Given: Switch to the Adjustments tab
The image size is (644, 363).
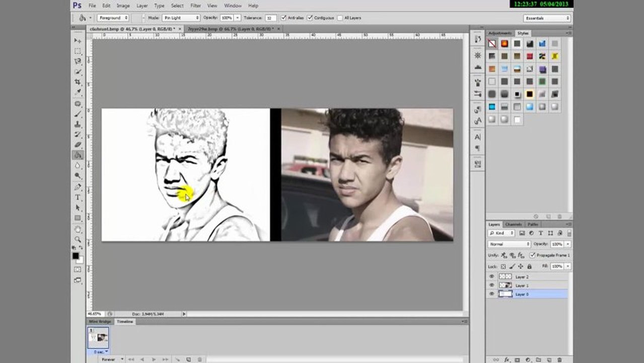Looking at the screenshot, I should pyautogui.click(x=500, y=33).
